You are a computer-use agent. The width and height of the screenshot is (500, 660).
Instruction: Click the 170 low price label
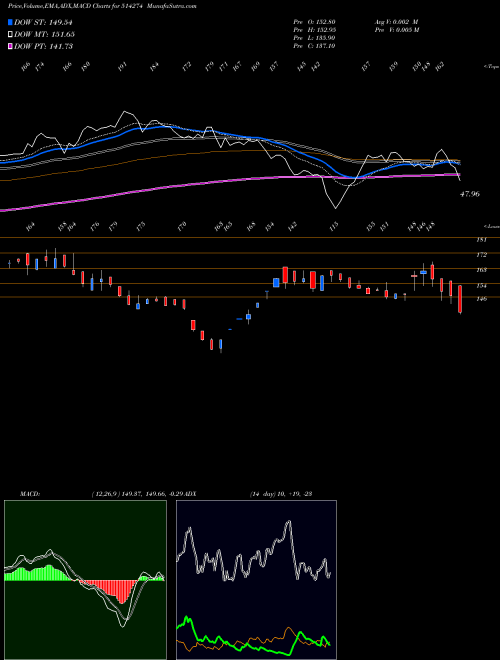point(182,227)
